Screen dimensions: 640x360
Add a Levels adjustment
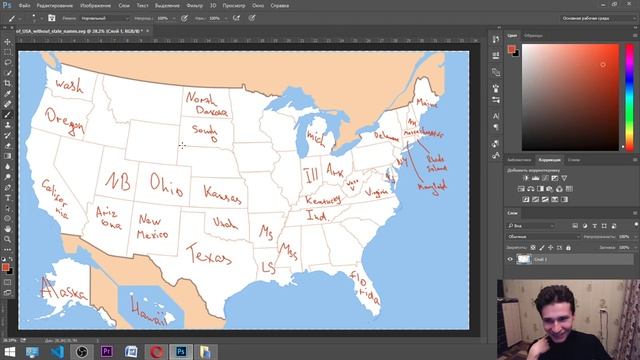coord(536,178)
